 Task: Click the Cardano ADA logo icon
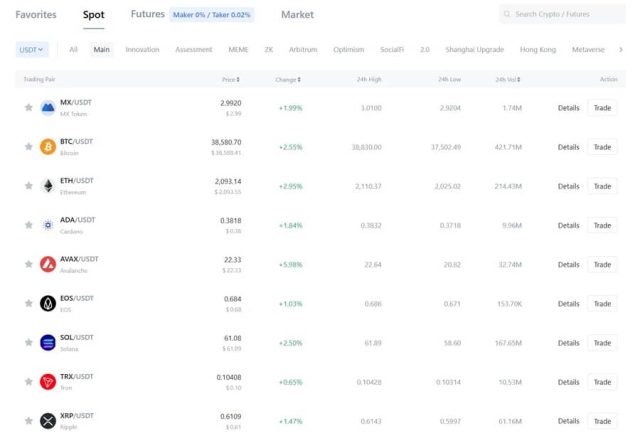[x=47, y=225]
